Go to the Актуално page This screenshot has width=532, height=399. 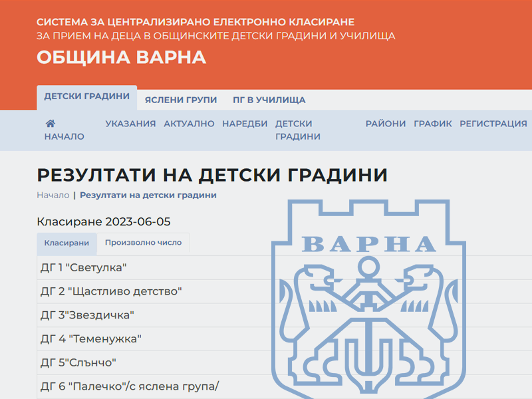click(189, 124)
